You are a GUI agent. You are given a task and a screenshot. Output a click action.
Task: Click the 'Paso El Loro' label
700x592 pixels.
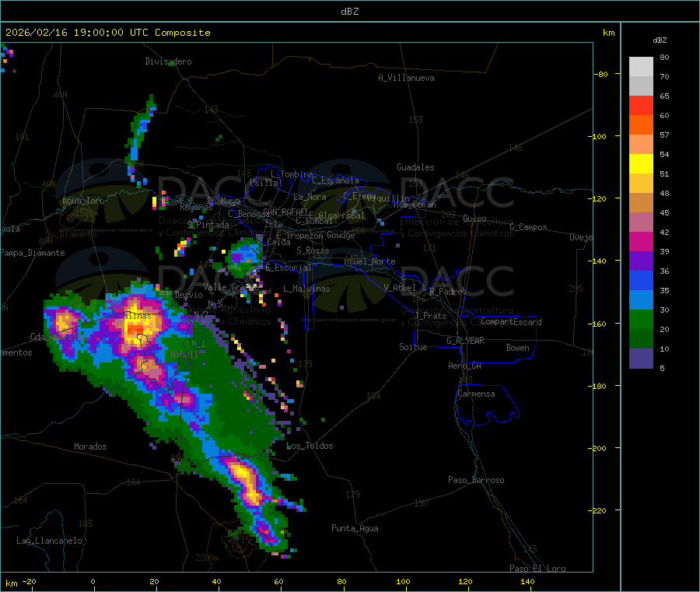[538, 568]
